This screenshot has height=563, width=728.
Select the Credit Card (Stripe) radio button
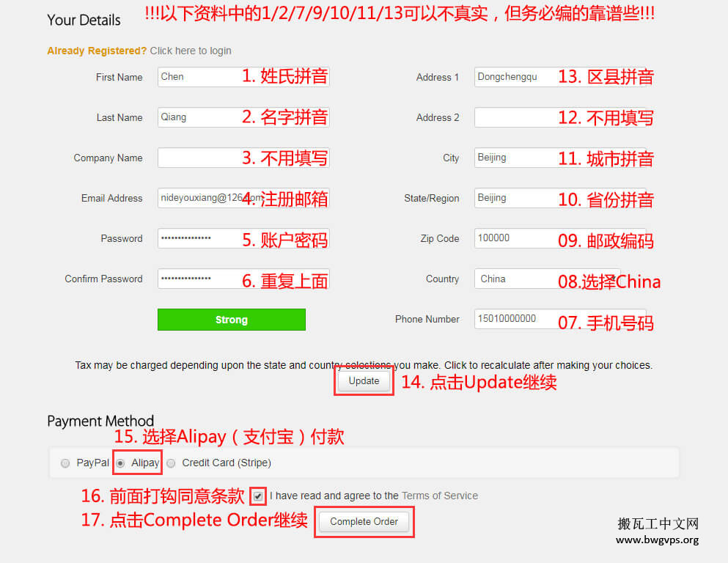click(x=171, y=463)
